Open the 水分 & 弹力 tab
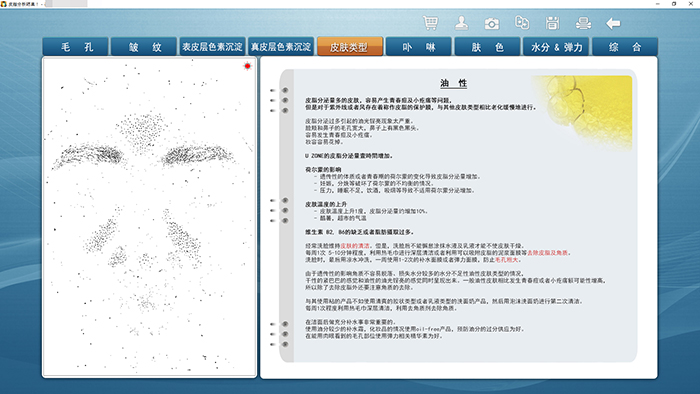Screen dimensions: 700x394 [x=556, y=47]
